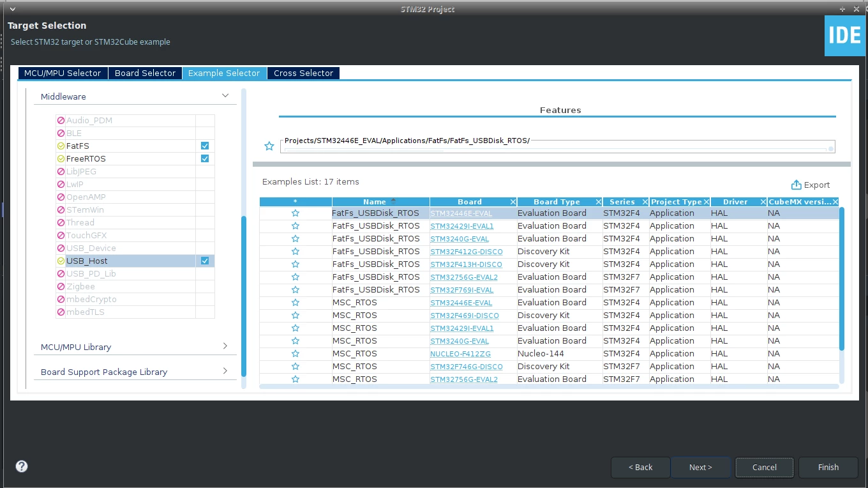Clear the Series column filter X
Viewport: 868px width, 488px height.
pos(645,202)
